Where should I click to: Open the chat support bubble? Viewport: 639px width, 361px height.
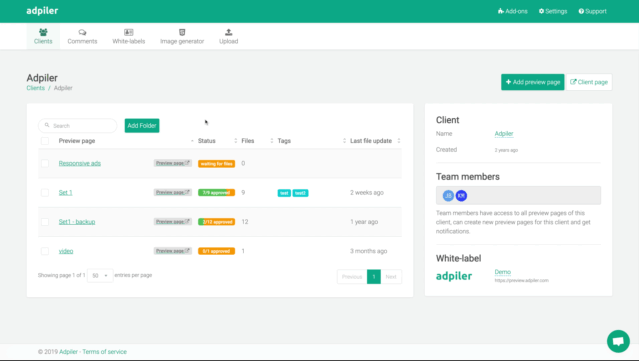point(618,341)
